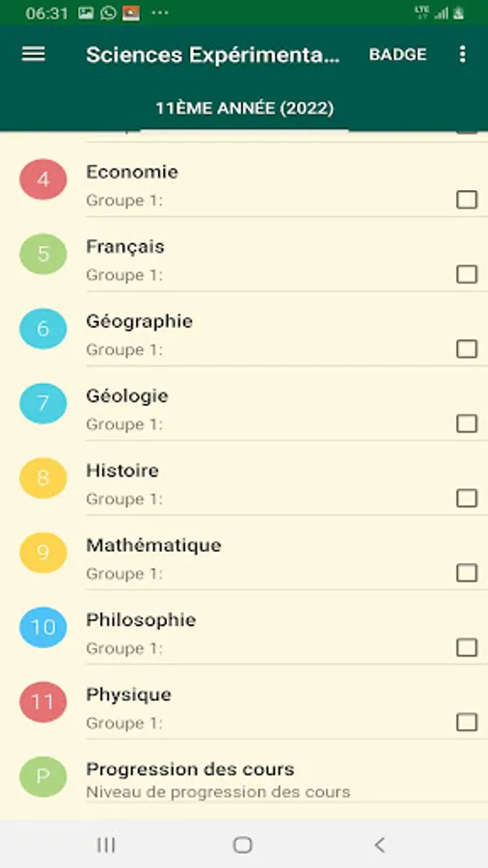Tap the green number 5 circle icon
Screen dimensions: 488x868
pos(43,254)
